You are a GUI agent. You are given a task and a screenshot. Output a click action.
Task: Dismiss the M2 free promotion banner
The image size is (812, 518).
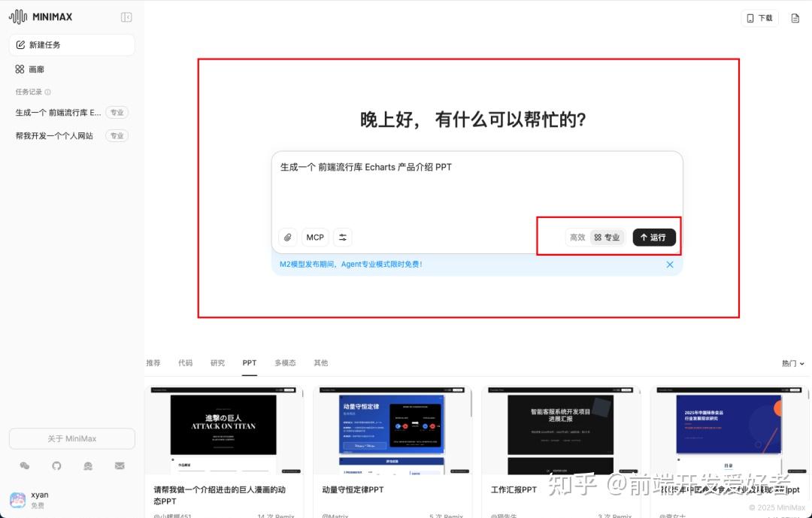click(x=670, y=265)
